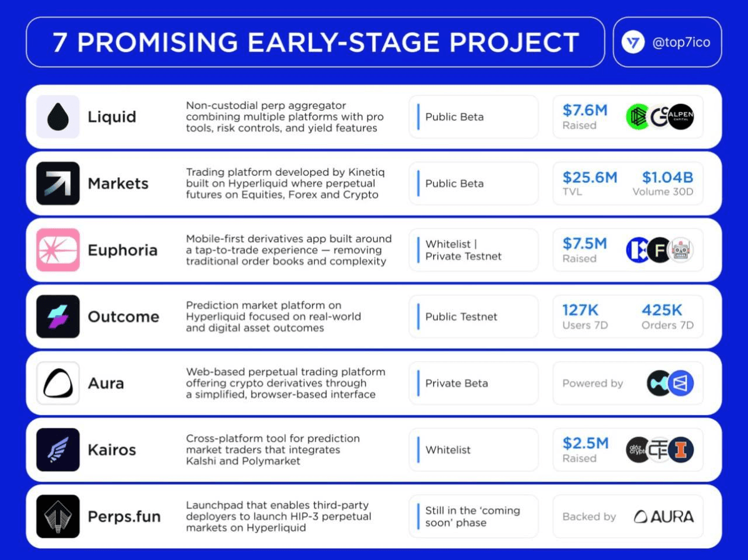Click the Alpen Capital investor logo
748x560 pixels.
point(681,116)
